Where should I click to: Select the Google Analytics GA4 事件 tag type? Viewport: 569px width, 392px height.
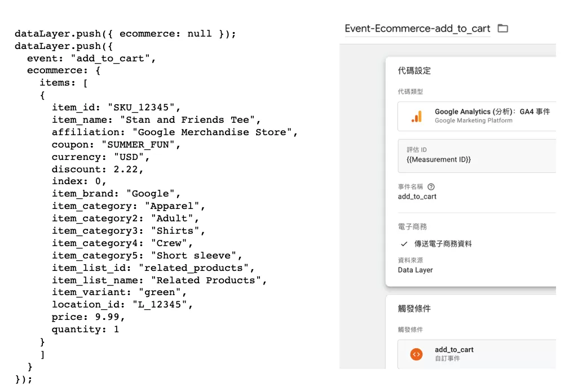(x=477, y=116)
